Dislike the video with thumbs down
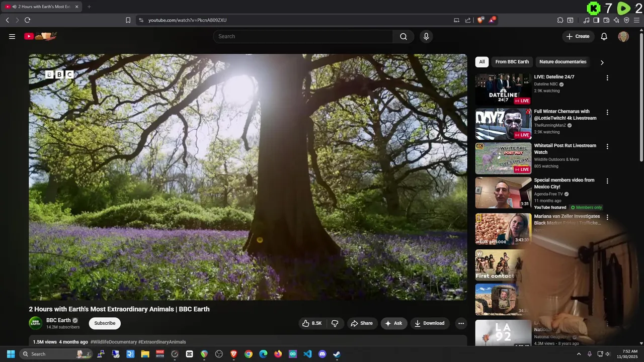 335,323
